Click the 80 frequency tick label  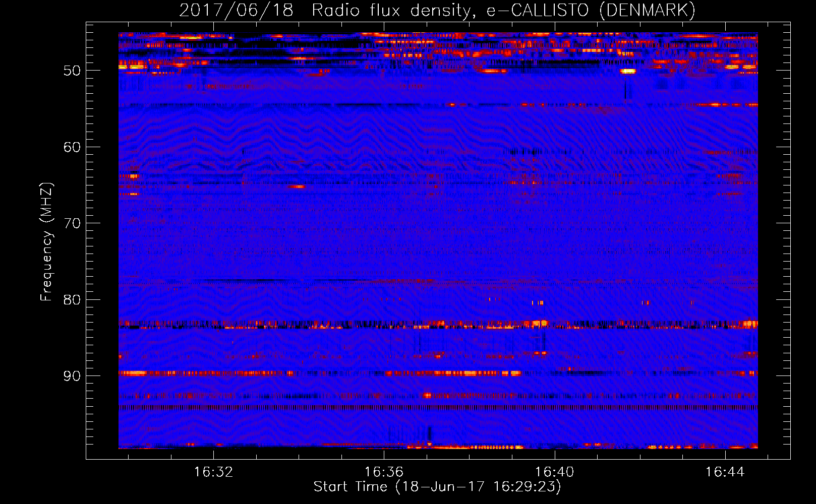click(72, 300)
